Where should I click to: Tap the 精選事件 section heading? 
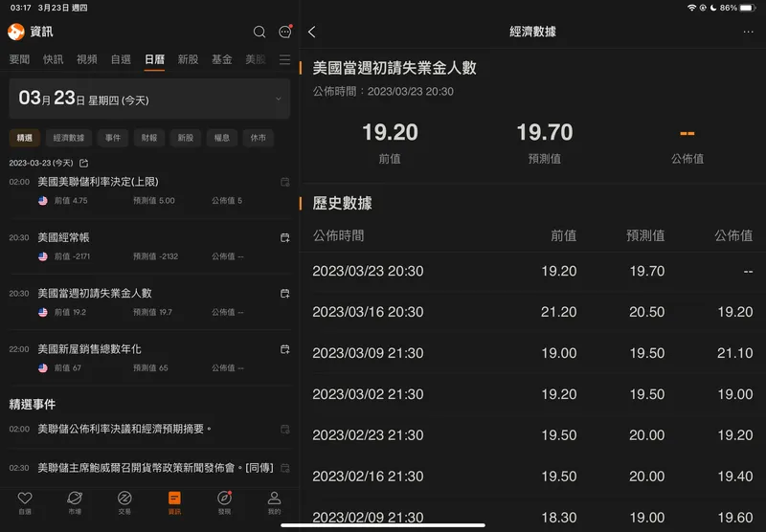click(x=33, y=405)
